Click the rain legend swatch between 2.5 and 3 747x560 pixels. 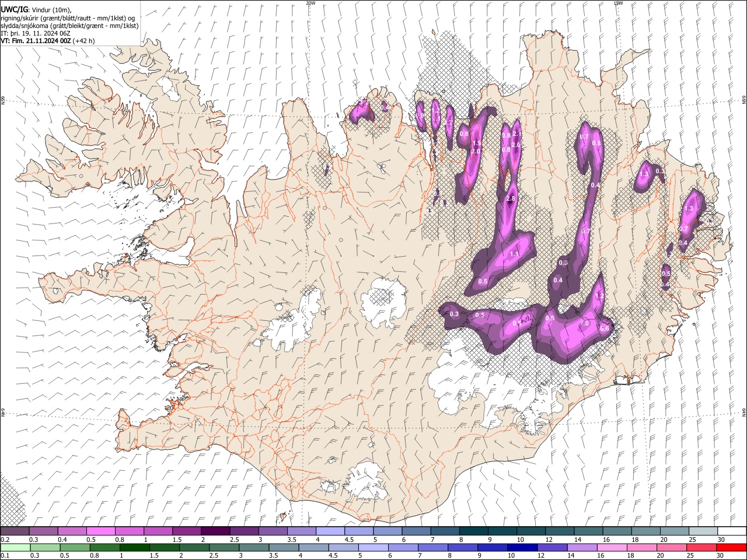224,548
